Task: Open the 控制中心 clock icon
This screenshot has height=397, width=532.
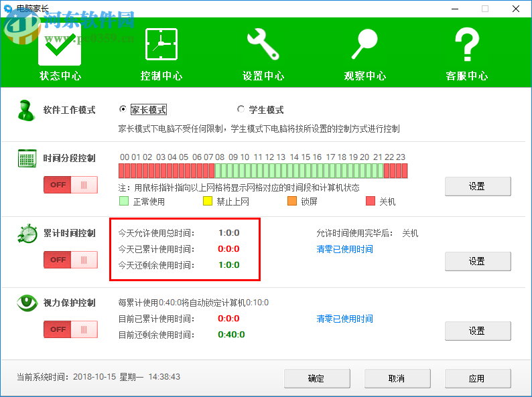Action: 161,44
